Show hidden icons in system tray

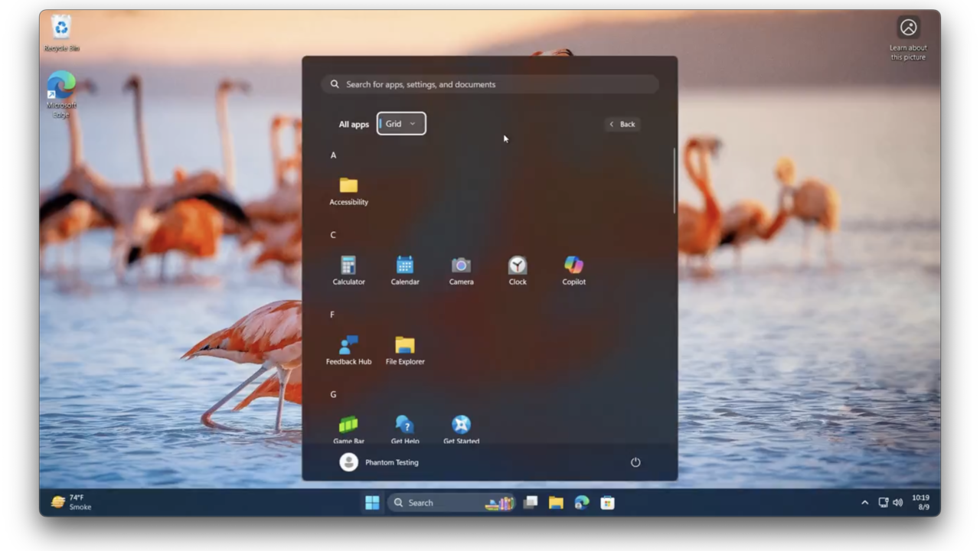(864, 503)
